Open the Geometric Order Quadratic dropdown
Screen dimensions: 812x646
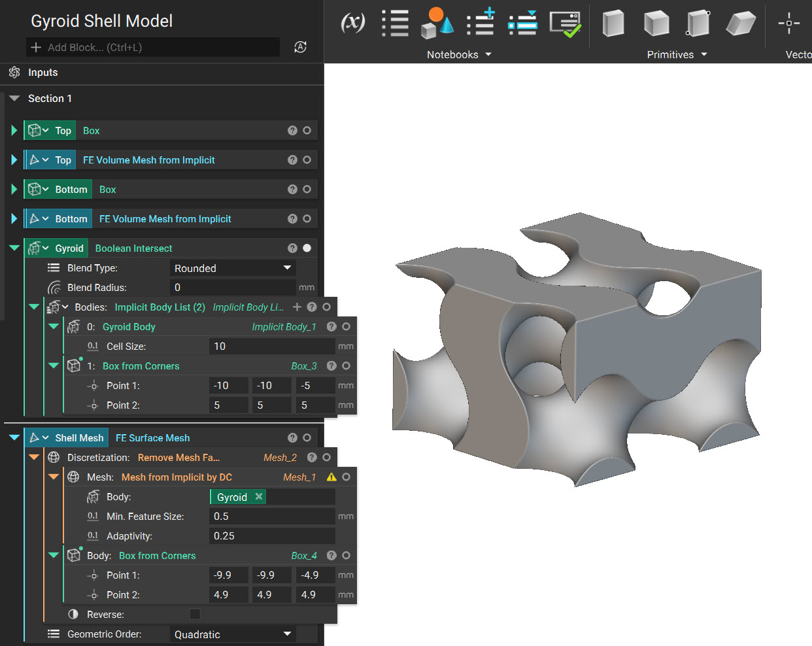[233, 634]
